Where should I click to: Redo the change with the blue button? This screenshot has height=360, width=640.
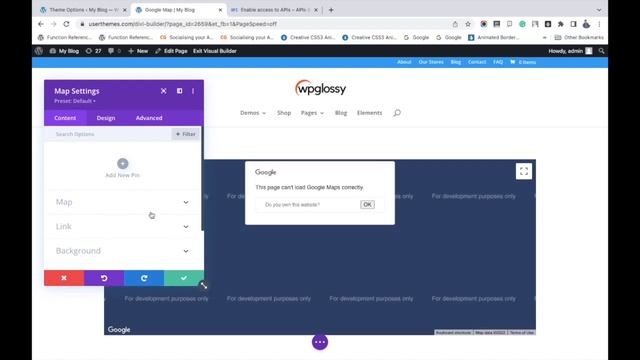coord(144,278)
